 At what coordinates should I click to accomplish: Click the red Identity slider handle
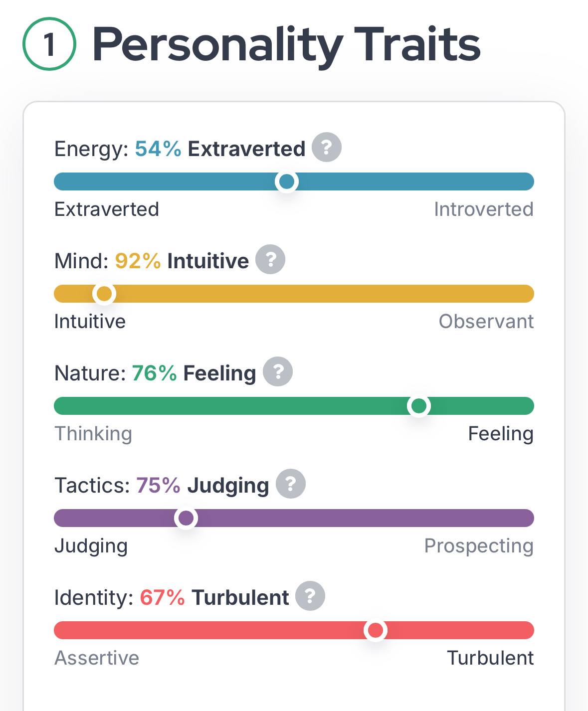coord(376,630)
